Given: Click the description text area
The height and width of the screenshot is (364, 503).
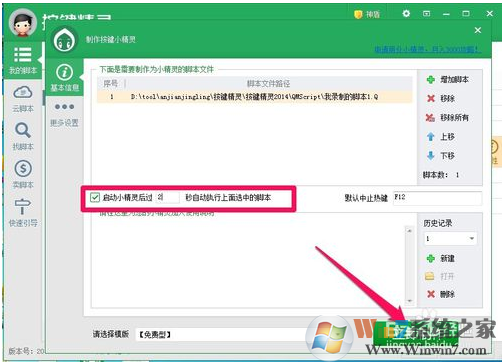Looking at the screenshot, I should tap(248, 262).
